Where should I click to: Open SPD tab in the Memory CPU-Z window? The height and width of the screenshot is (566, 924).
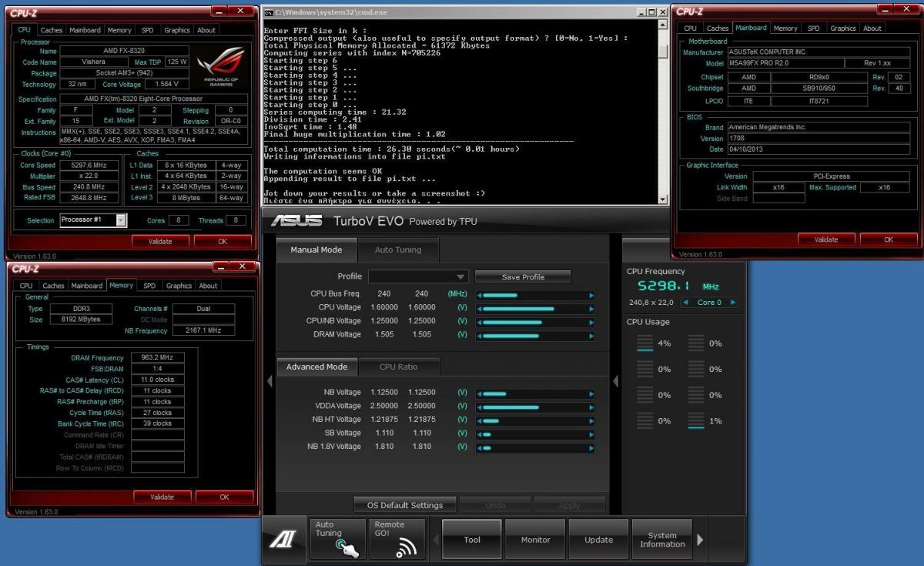pyautogui.click(x=149, y=286)
